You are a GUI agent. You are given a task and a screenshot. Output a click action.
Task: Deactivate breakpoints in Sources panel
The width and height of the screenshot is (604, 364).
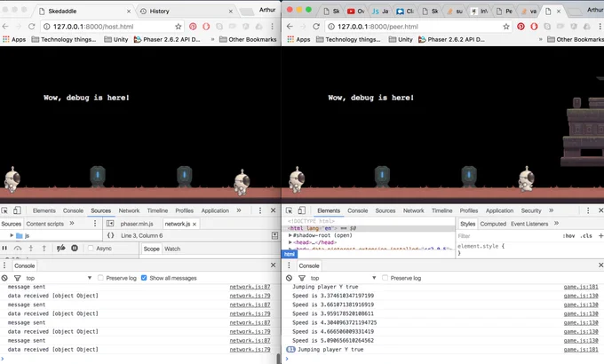point(61,249)
